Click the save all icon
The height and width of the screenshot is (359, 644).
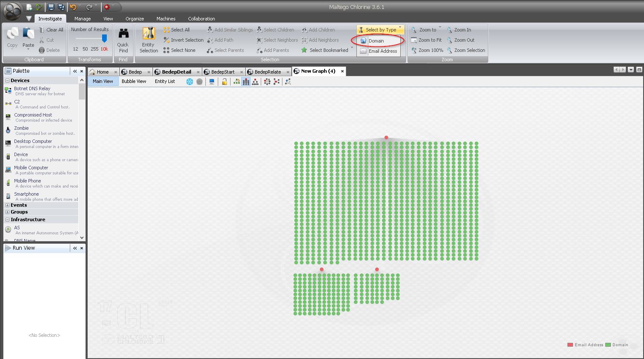coord(61,7)
